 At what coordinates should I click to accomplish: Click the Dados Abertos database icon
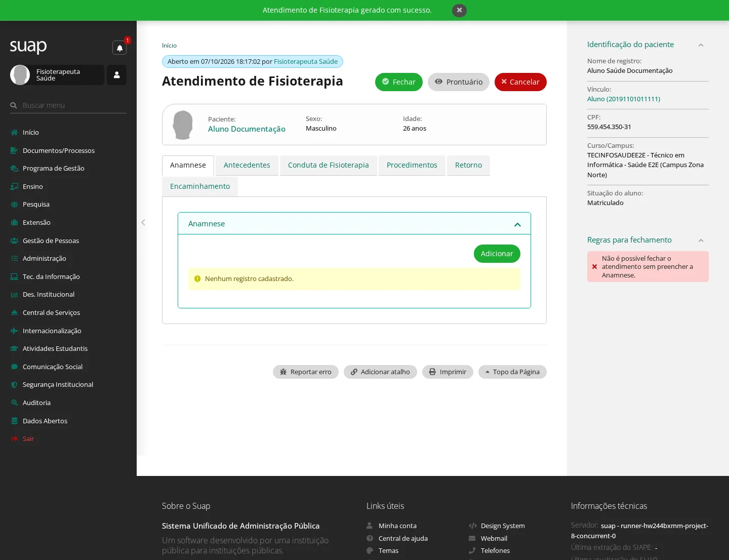point(14,421)
